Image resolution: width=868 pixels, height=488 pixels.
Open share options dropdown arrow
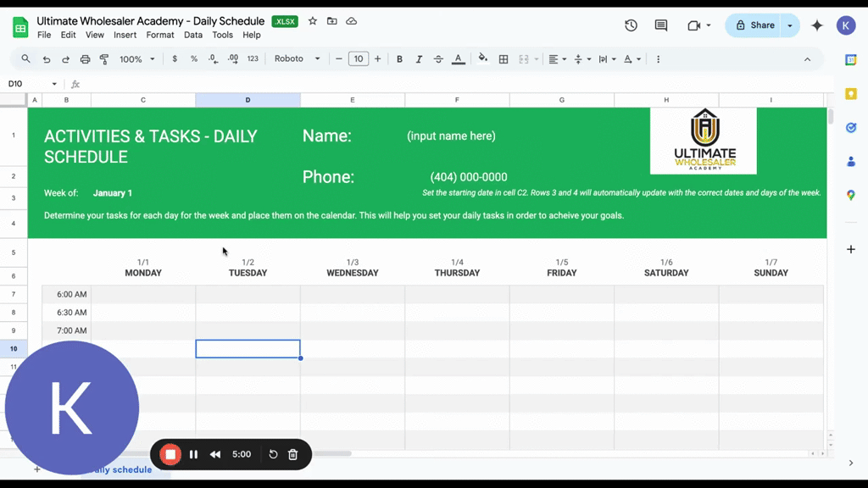click(790, 25)
